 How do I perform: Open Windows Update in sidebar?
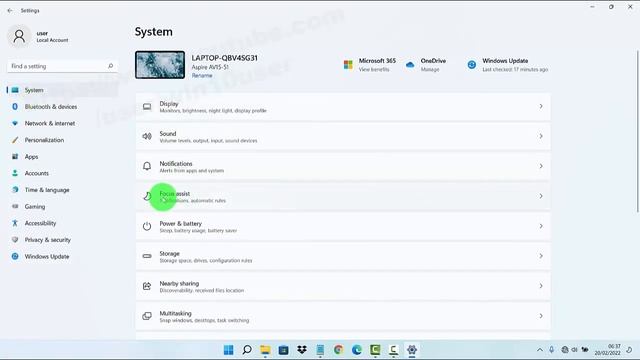62,257
